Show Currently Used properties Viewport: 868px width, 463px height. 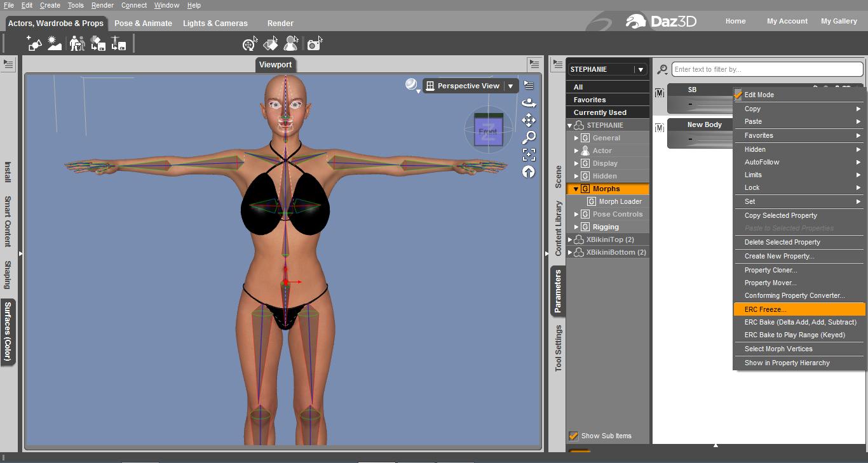(608, 112)
